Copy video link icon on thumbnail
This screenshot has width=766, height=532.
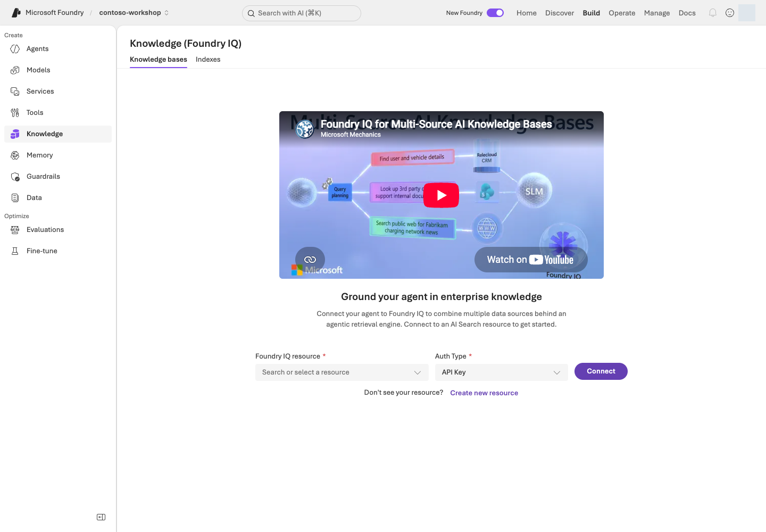(x=310, y=259)
